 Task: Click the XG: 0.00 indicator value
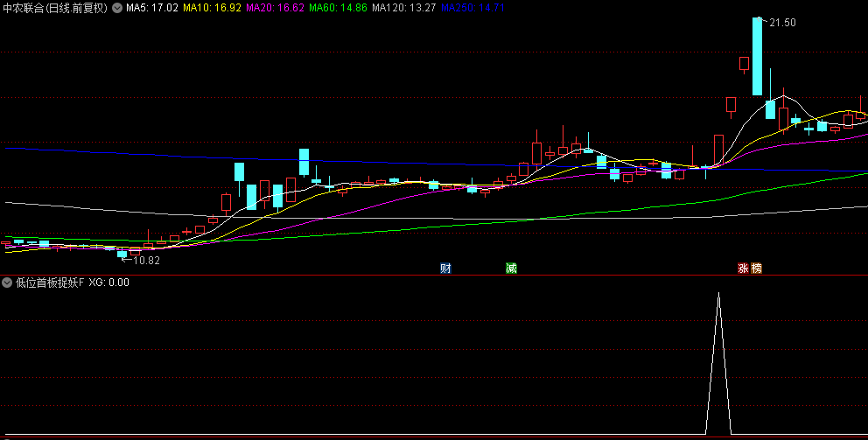(x=108, y=283)
